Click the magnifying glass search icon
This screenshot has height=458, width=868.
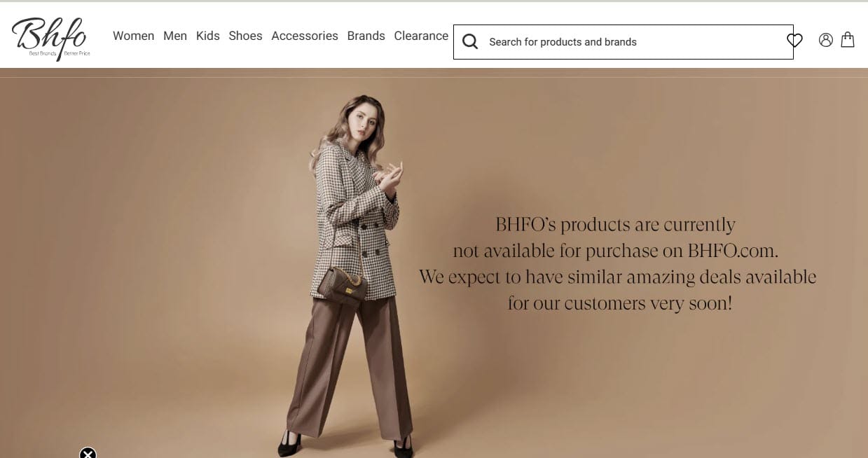[470, 42]
